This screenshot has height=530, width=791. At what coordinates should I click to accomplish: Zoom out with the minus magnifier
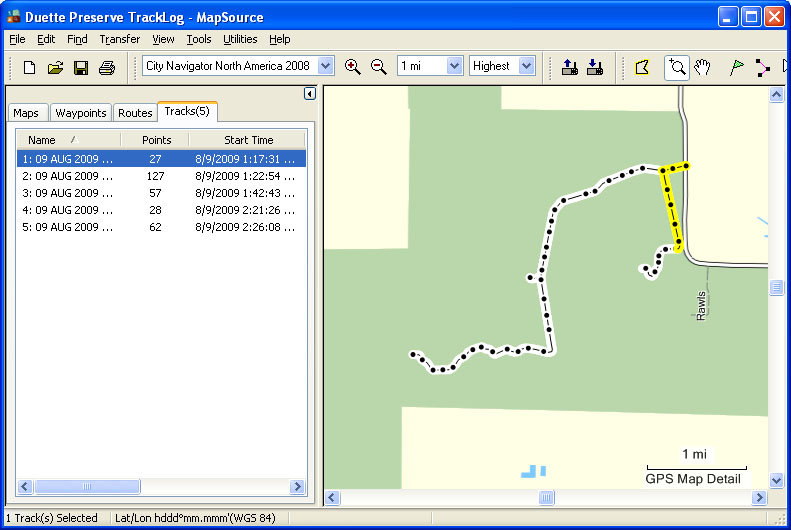[x=378, y=67]
